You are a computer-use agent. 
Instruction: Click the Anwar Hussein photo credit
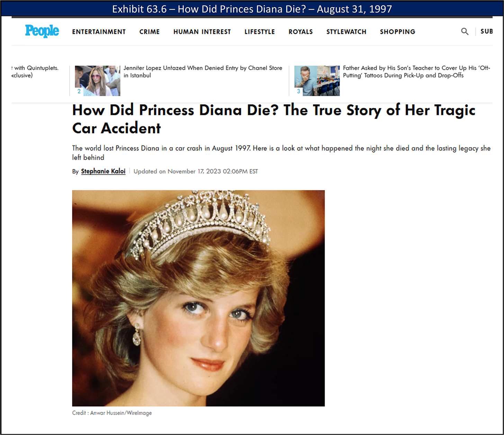coord(112,413)
